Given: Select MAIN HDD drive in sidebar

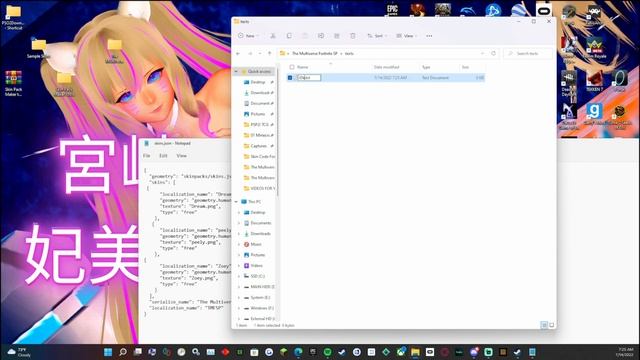Looking at the screenshot, I should [259, 287].
